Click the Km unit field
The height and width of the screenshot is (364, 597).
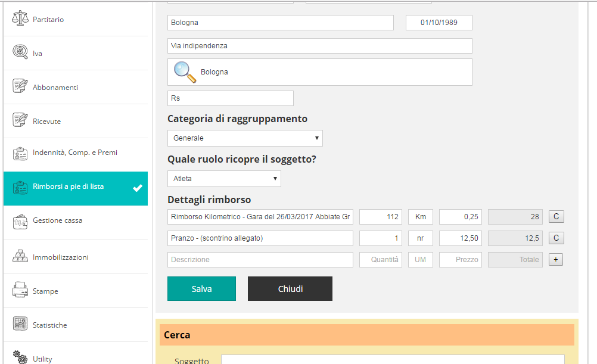[420, 217]
